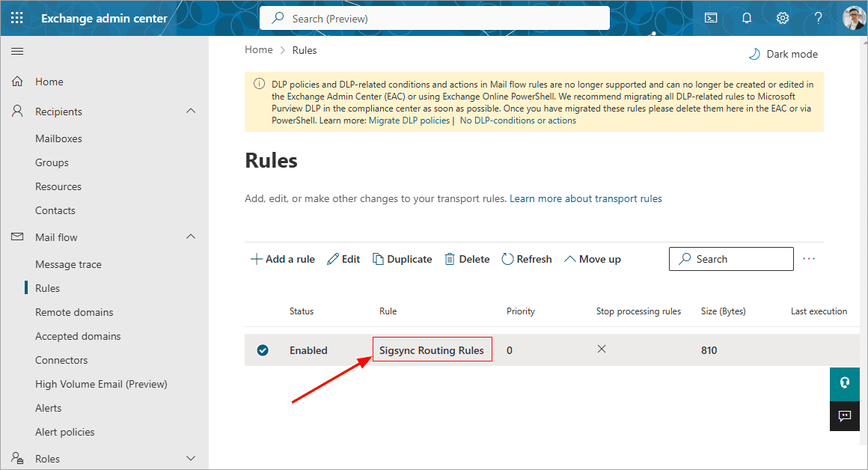The width and height of the screenshot is (868, 470).
Task: Click the Mail flow envelope icon
Action: pos(17,237)
